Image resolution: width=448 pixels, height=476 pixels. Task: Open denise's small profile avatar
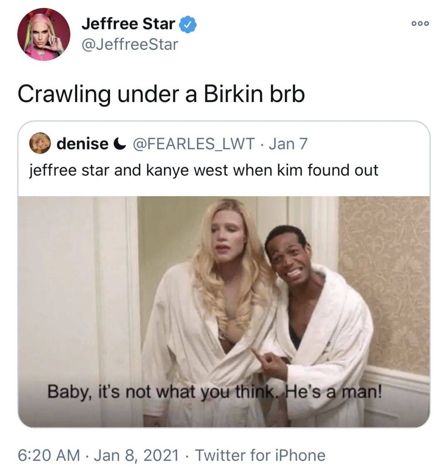[40, 143]
